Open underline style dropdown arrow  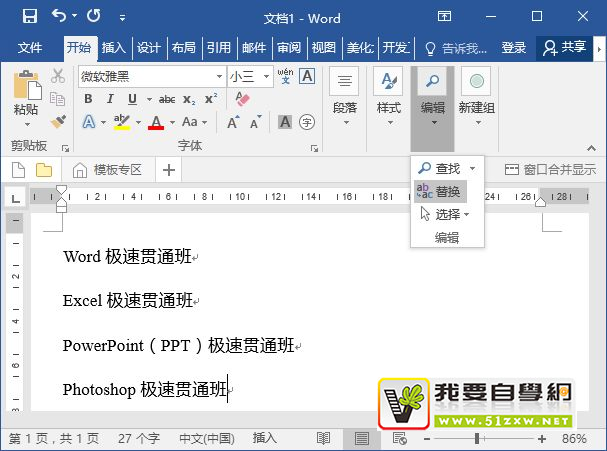[x=149, y=99]
